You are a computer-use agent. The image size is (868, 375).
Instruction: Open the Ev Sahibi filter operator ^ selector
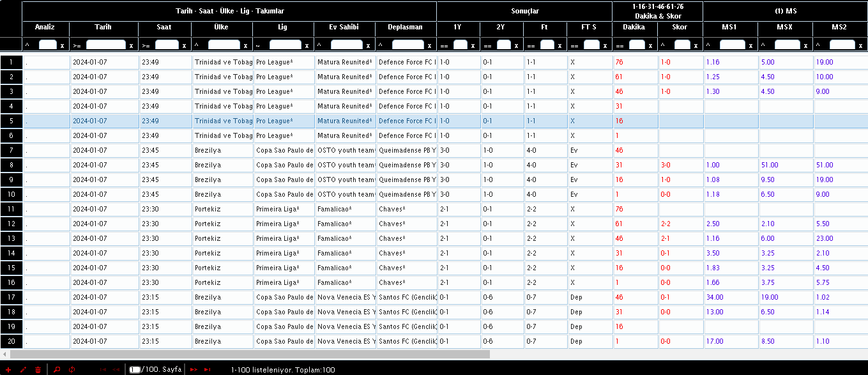[x=319, y=45]
